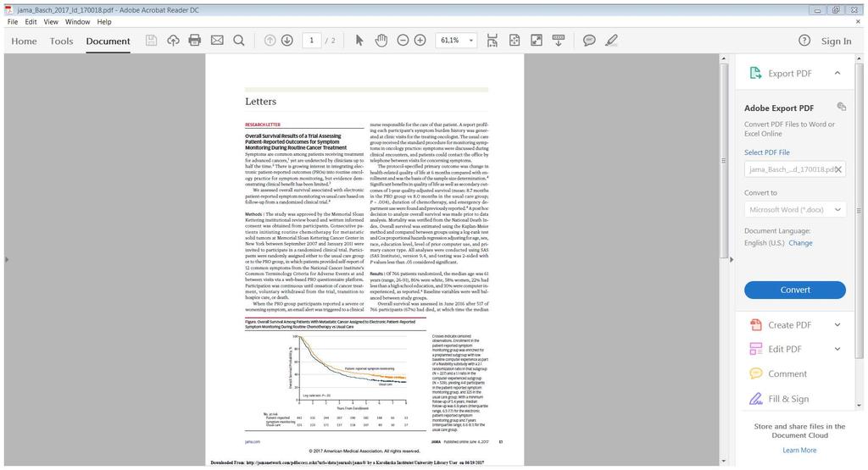Go to previous page arrow
The height and width of the screenshot is (470, 868).
click(270, 41)
